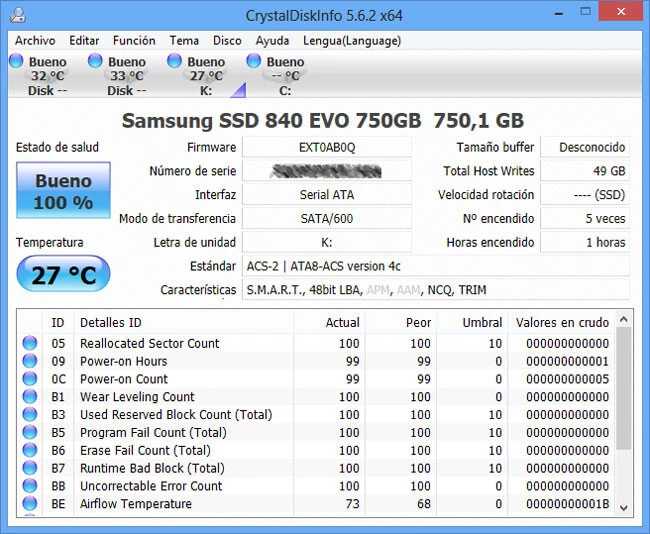The height and width of the screenshot is (534, 650).
Task: Click status orb beside Uncorrectable Error Count
Action: point(30,486)
